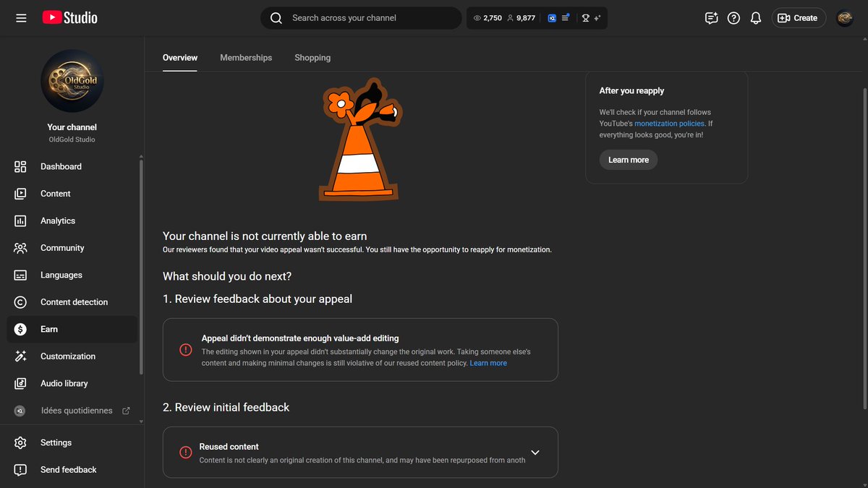Click the Send feedback exclamation icon
The width and height of the screenshot is (868, 488).
tap(20, 470)
